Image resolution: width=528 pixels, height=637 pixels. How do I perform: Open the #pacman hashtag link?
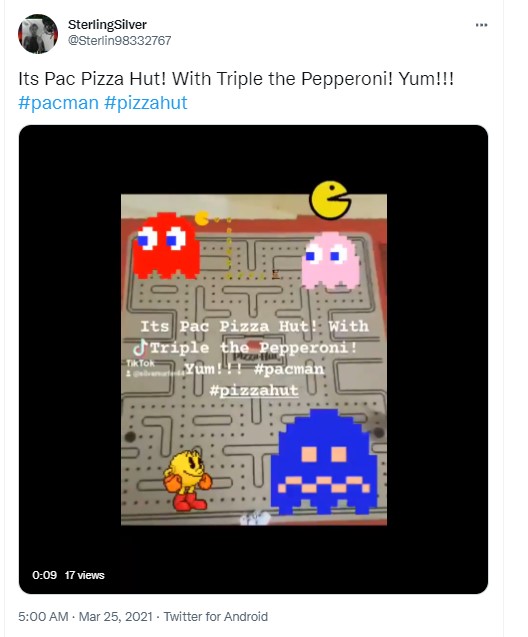(x=58, y=102)
